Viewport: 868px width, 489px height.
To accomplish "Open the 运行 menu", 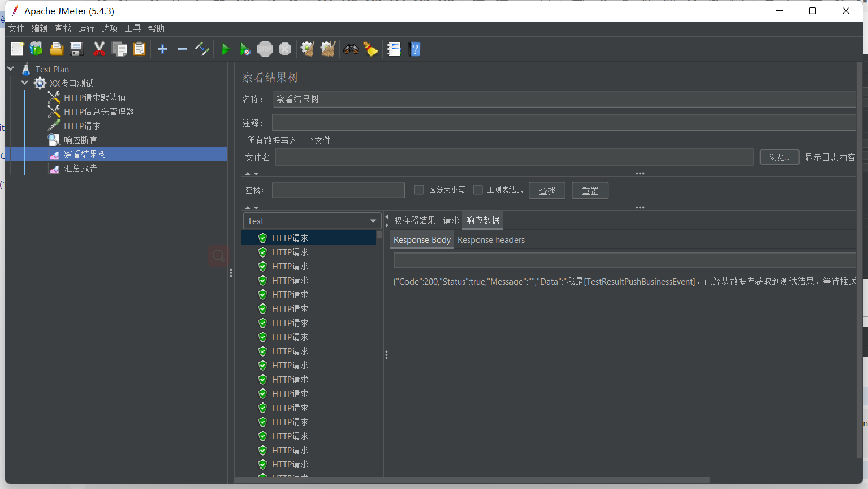I will pos(87,28).
